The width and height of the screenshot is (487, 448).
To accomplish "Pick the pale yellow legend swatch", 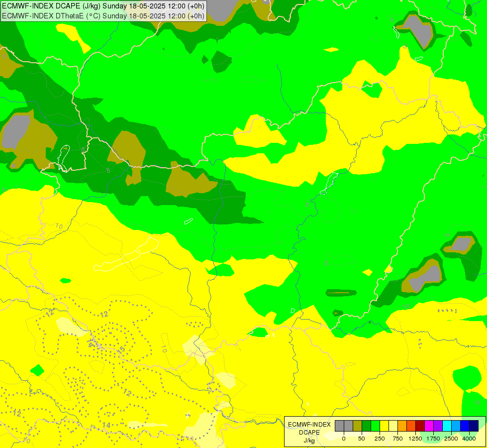I will click(393, 426).
